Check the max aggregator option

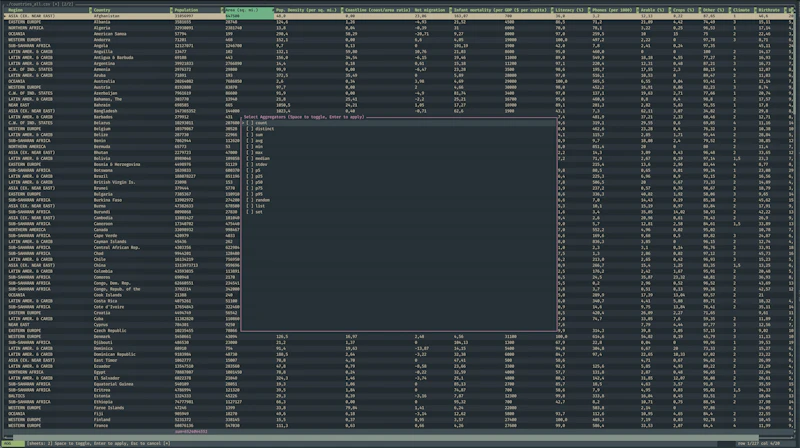(249, 153)
